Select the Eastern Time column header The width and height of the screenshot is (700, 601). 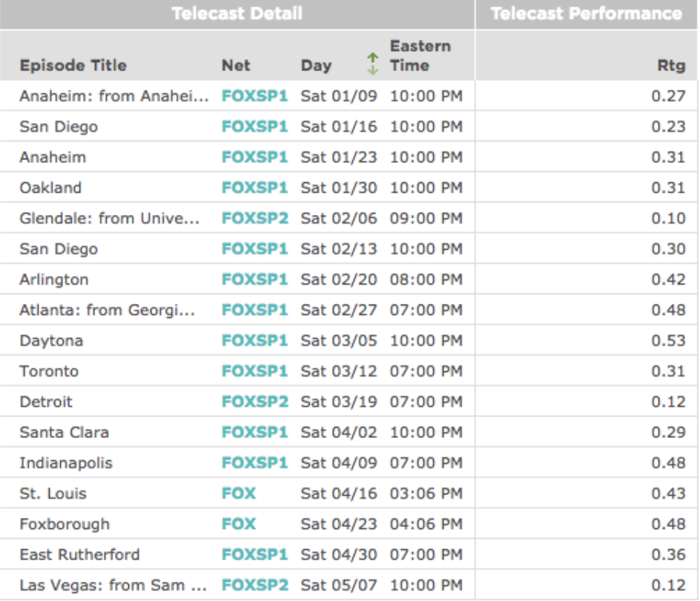coord(420,56)
